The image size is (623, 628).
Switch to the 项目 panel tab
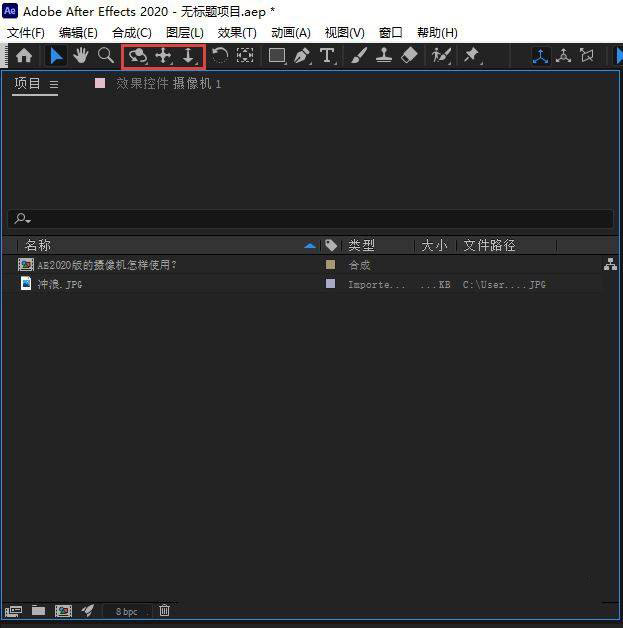27,84
